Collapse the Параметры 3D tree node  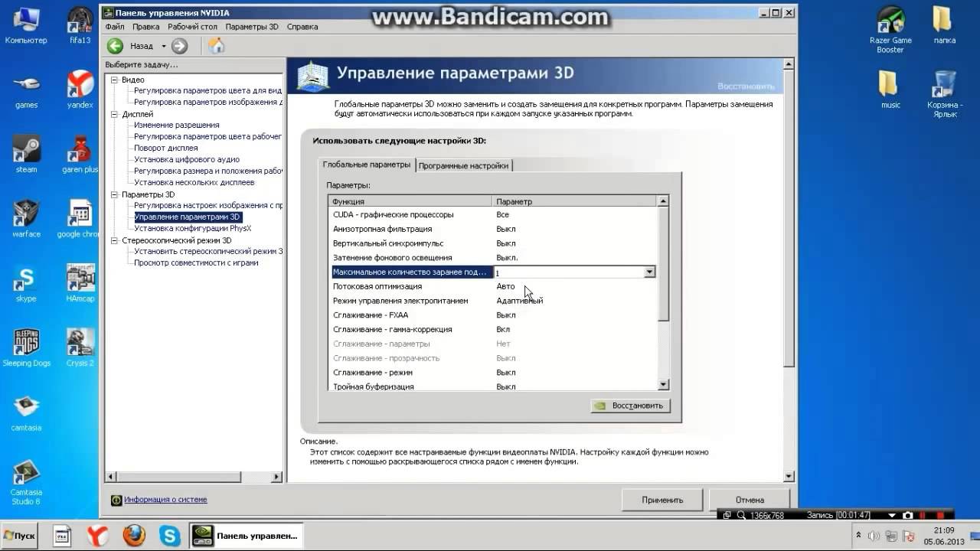(114, 194)
